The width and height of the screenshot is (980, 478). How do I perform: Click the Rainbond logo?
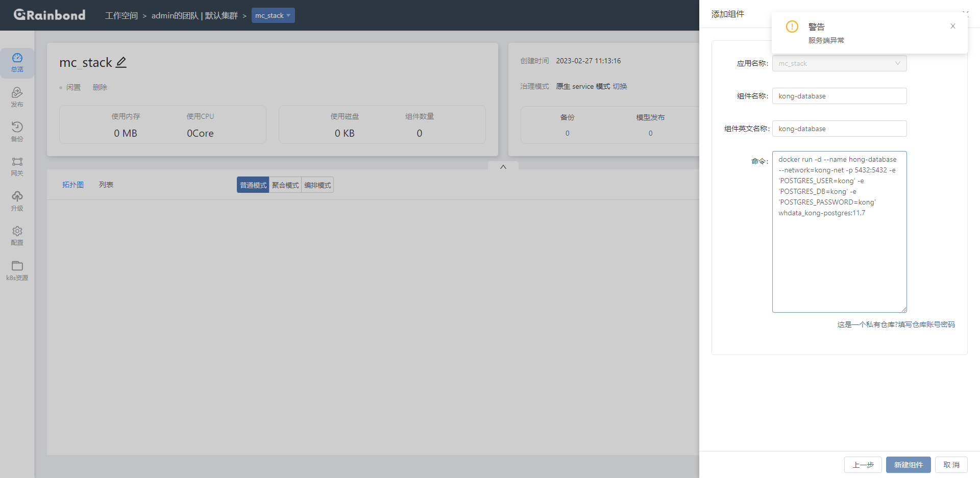(49, 15)
